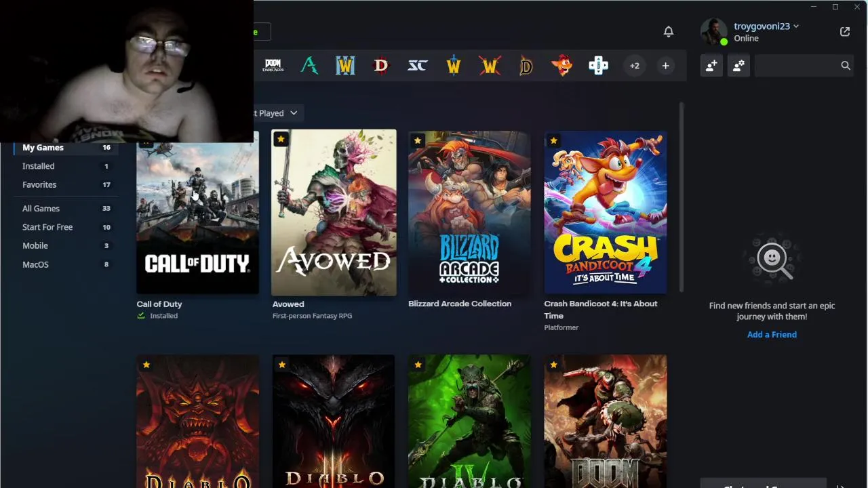
Task: Pop out the social panel via arrow icon
Action: pos(845,32)
